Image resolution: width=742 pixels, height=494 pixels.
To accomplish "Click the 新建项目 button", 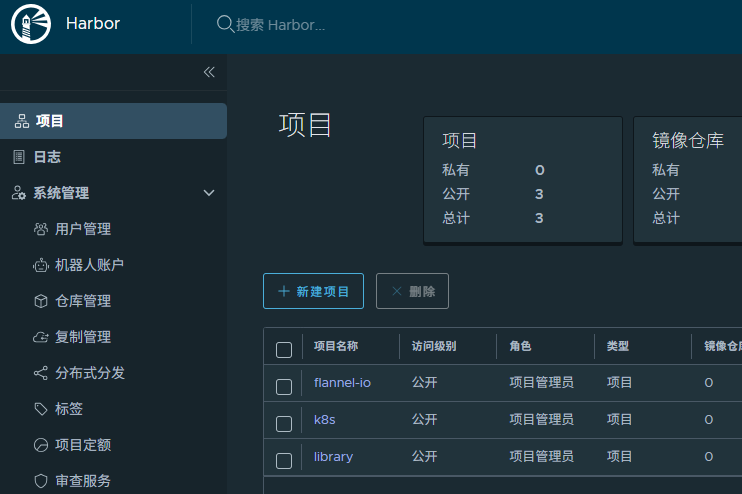I will pos(313,291).
